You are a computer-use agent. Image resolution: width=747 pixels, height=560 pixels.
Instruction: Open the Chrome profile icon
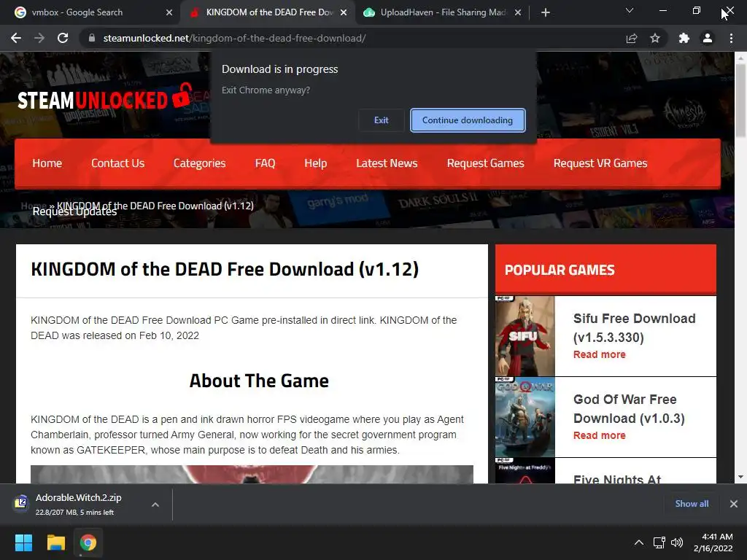708,38
